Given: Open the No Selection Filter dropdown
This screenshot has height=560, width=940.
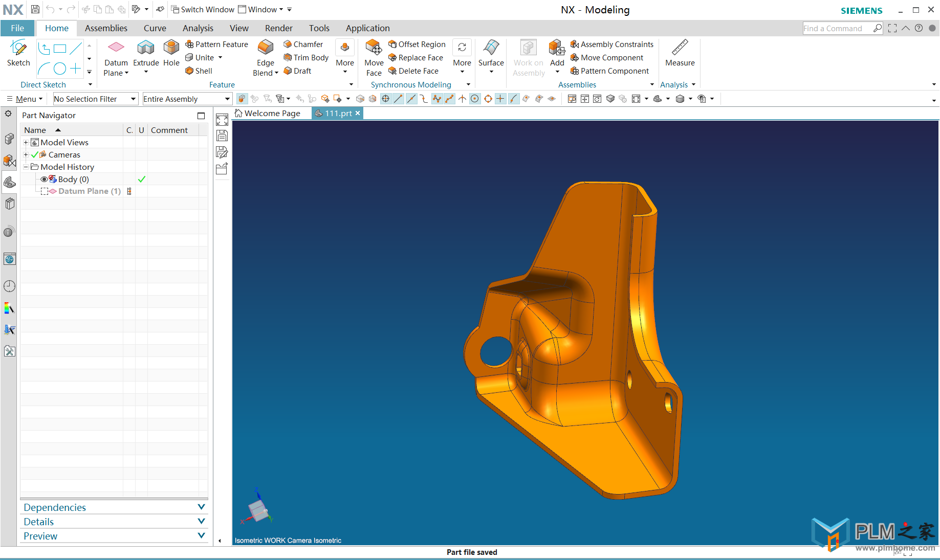Looking at the screenshot, I should 96,99.
